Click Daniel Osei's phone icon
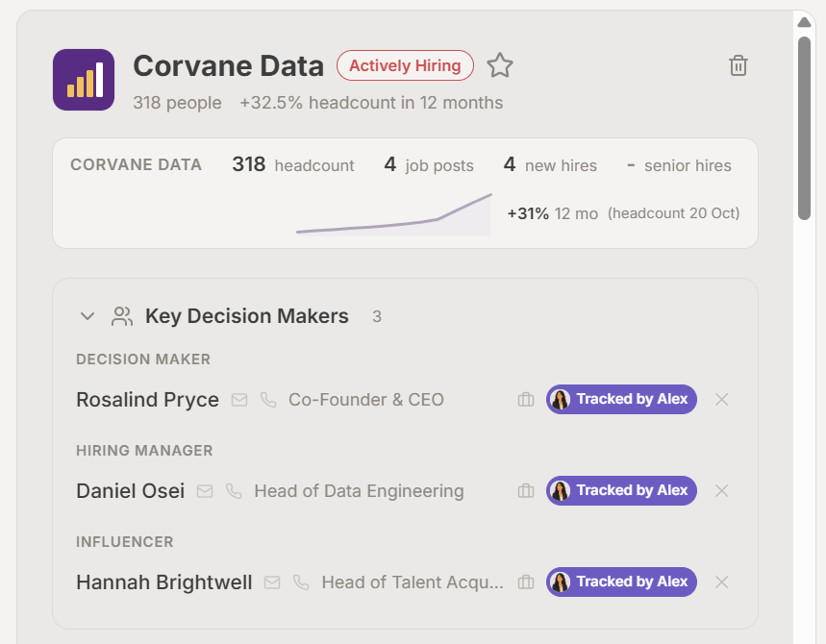Viewport: 826px width, 644px height. point(234,491)
